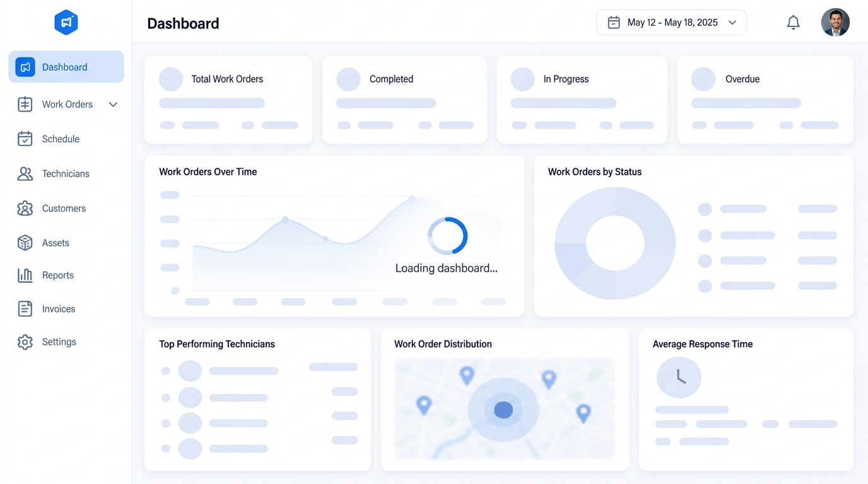Click the Technicians people icon
Screen dimensions: 868x484
(x=25, y=174)
